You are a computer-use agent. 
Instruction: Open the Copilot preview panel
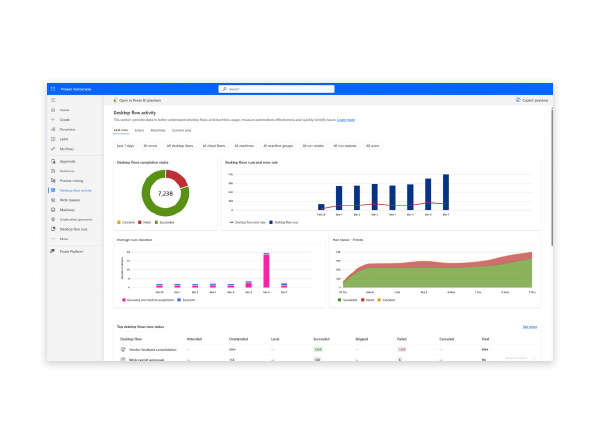point(533,100)
